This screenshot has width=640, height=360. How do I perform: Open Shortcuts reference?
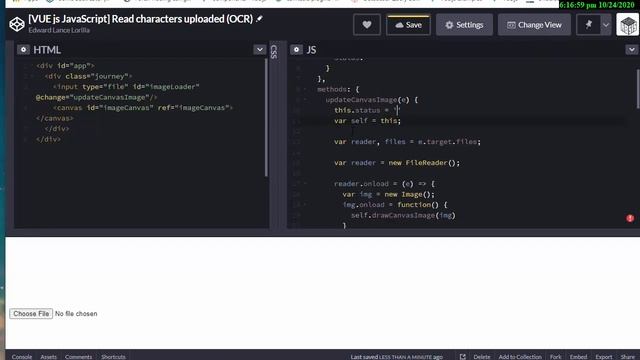(113, 356)
